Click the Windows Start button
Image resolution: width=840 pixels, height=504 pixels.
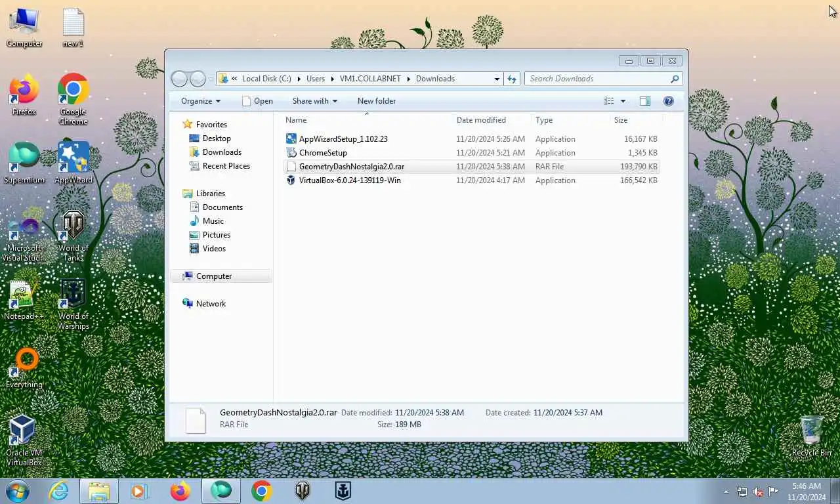pos(18,491)
